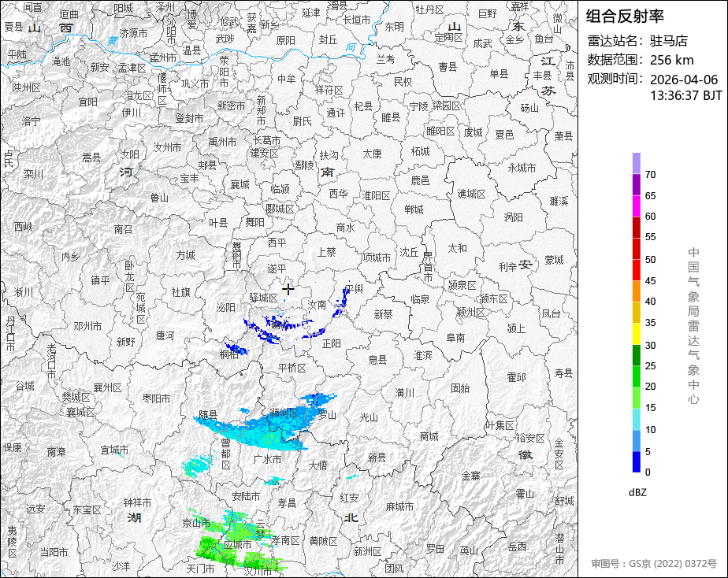Click the 钟祥市 map label
Viewport: 728px width, 578px height.
click(x=137, y=502)
